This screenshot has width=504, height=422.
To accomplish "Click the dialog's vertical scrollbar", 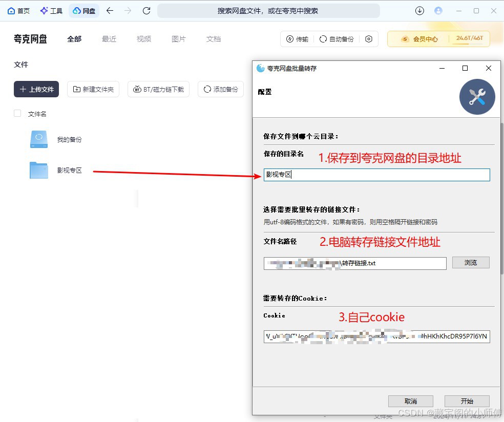I will point(502,198).
